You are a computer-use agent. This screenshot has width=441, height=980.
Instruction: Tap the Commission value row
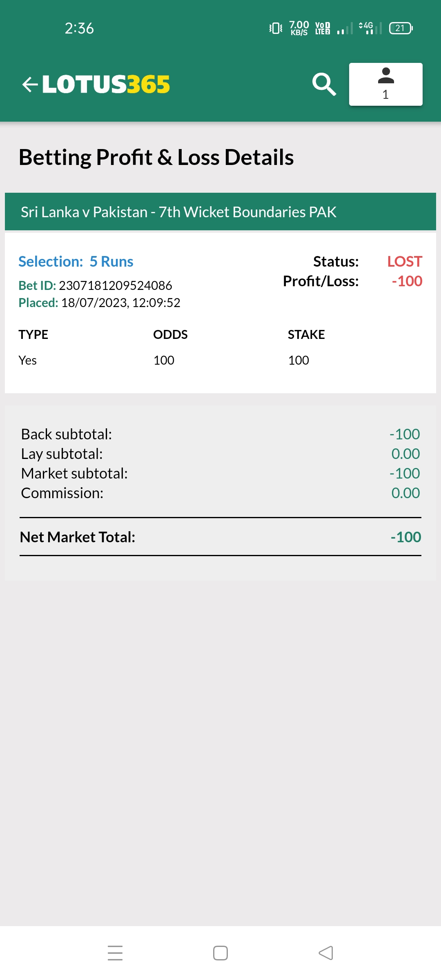click(220, 493)
